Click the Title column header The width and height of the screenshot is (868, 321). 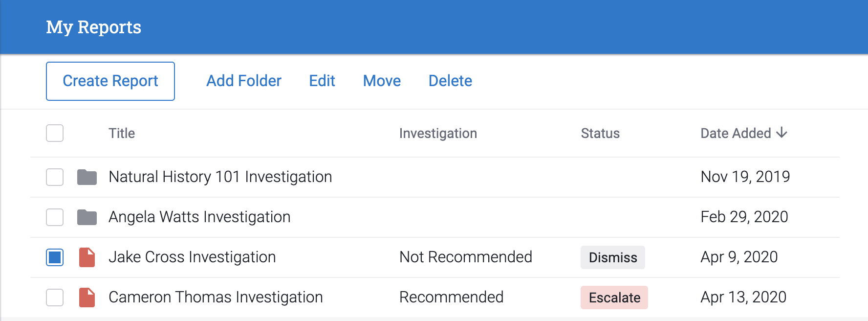(x=122, y=133)
